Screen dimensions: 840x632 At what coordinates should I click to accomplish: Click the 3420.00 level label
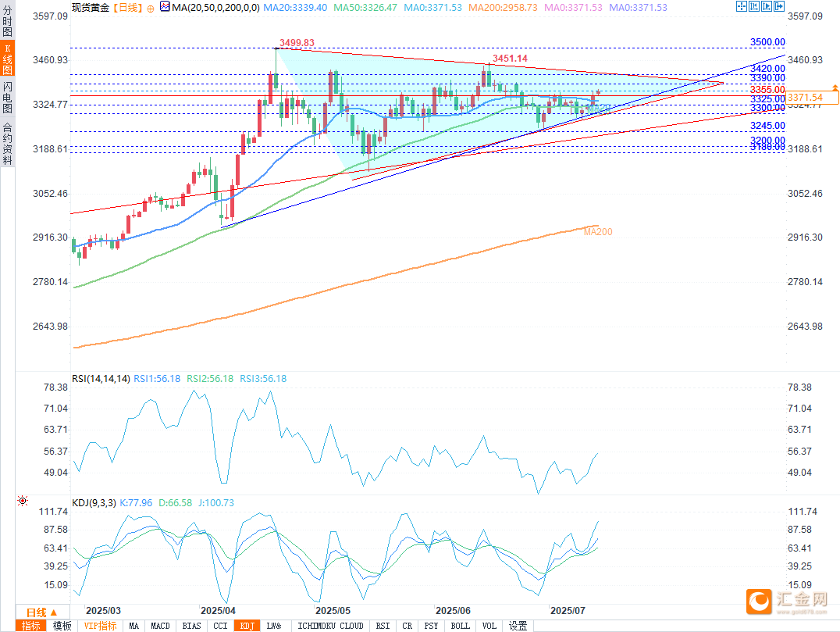click(767, 68)
